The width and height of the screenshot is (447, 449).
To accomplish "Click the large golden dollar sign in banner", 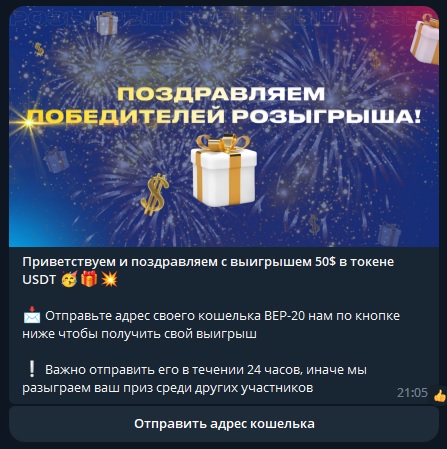I will [154, 194].
